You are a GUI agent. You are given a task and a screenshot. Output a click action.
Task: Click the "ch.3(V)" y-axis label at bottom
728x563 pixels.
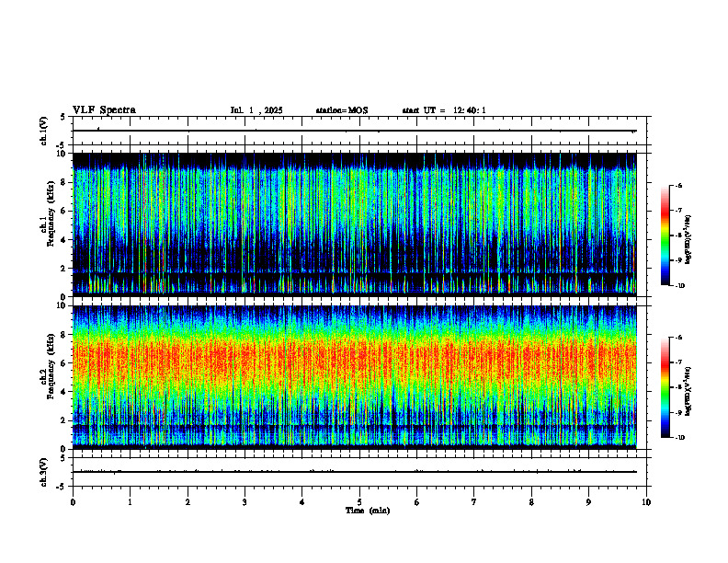tap(44, 472)
